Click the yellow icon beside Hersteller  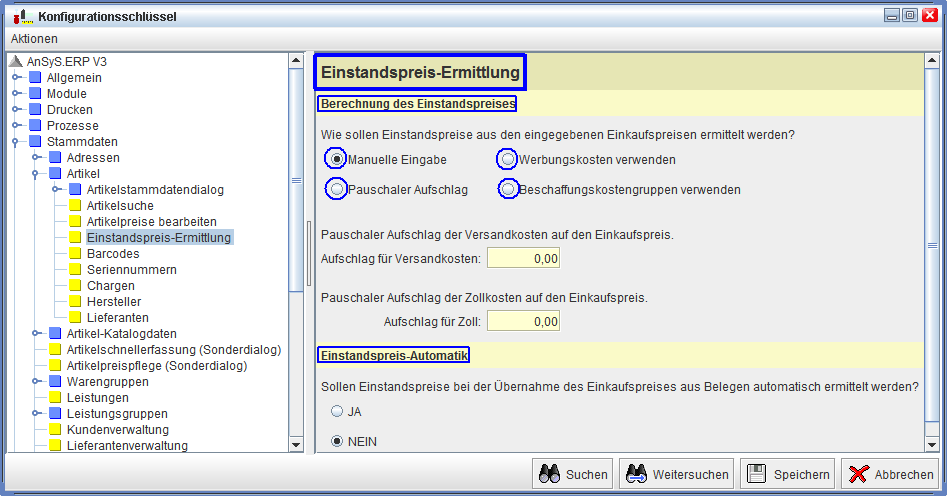click(75, 302)
